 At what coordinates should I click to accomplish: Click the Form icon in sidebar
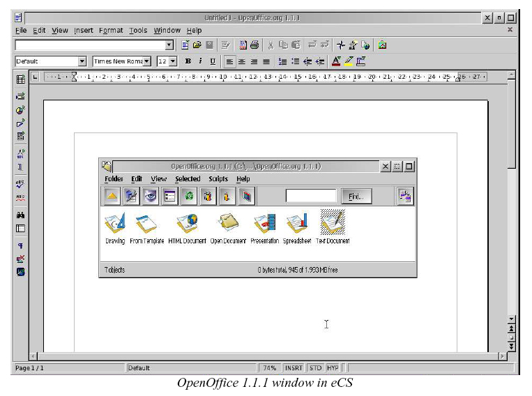[x=21, y=136]
